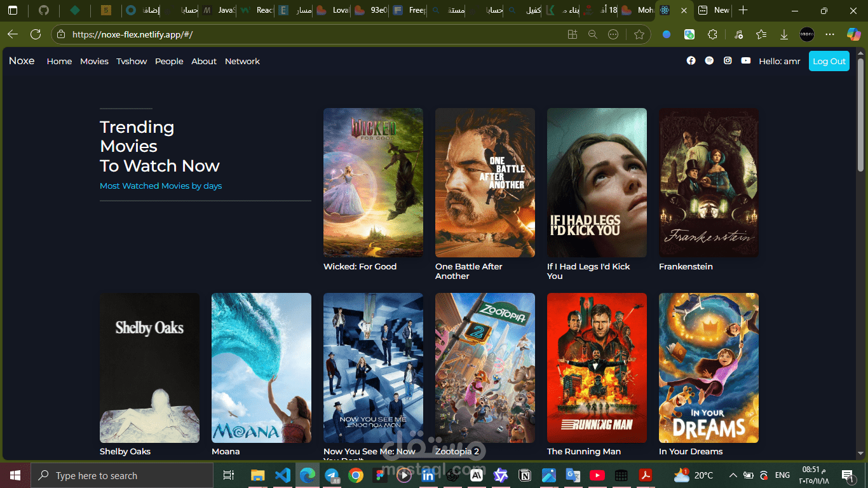Open the Movies nav link
The height and width of the screenshot is (488, 868).
[94, 61]
